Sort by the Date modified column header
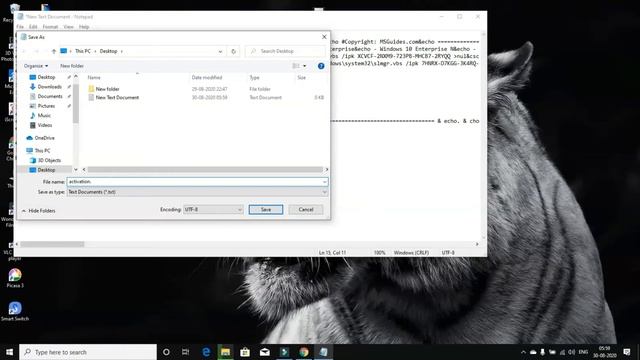 click(x=207, y=78)
